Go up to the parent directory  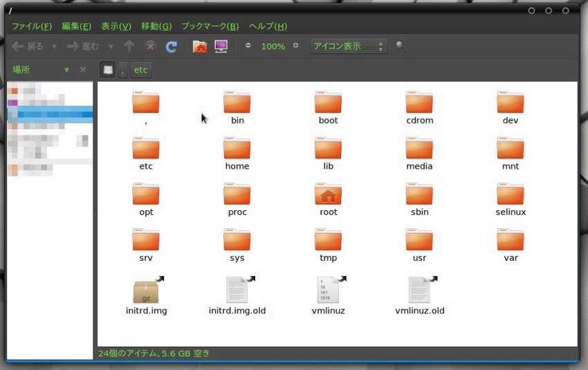(129, 46)
